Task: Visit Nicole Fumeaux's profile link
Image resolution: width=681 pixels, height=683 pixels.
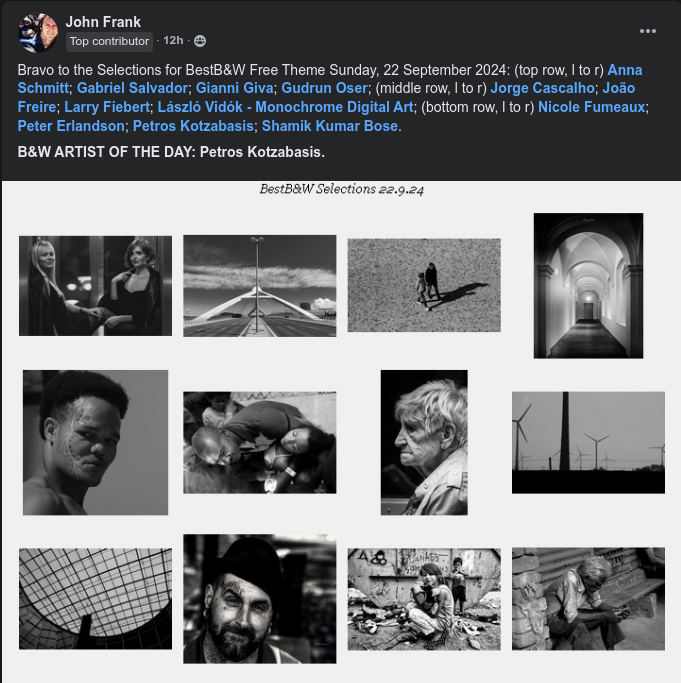Action: [592, 107]
